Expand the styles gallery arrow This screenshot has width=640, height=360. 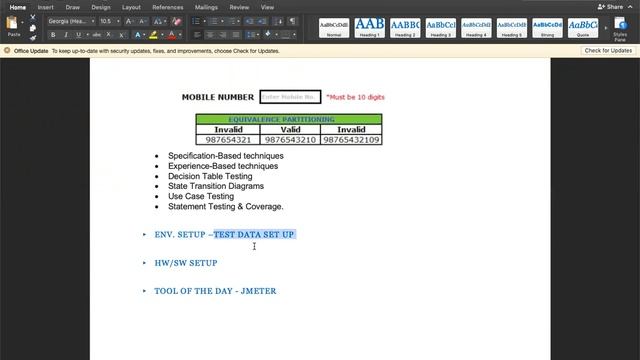click(x=606, y=28)
